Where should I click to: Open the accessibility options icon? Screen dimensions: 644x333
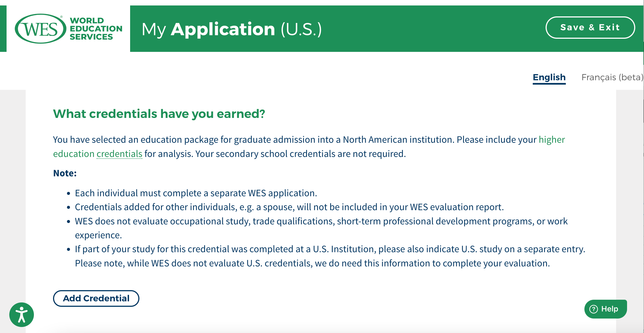22,314
